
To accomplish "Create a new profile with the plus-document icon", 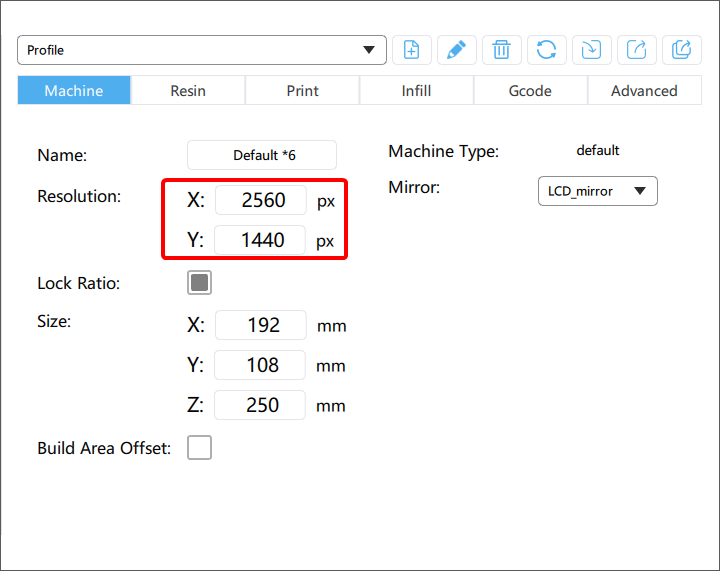I will [411, 50].
